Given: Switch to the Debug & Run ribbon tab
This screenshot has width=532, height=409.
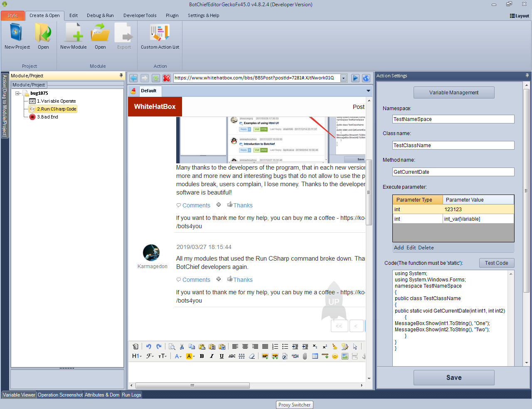Looking at the screenshot, I should coord(100,15).
